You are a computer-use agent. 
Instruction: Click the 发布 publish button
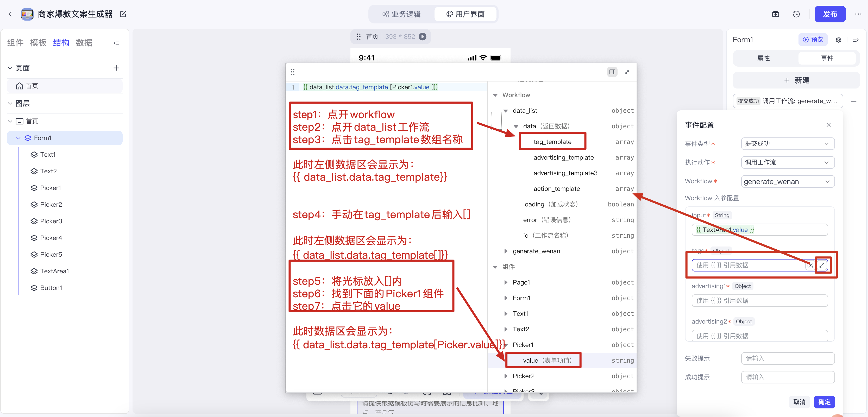point(829,14)
